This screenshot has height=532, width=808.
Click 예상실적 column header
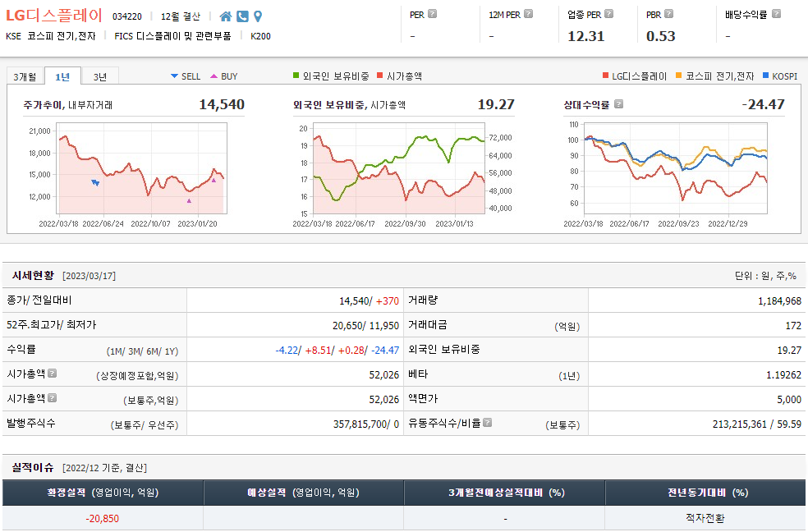tap(304, 493)
